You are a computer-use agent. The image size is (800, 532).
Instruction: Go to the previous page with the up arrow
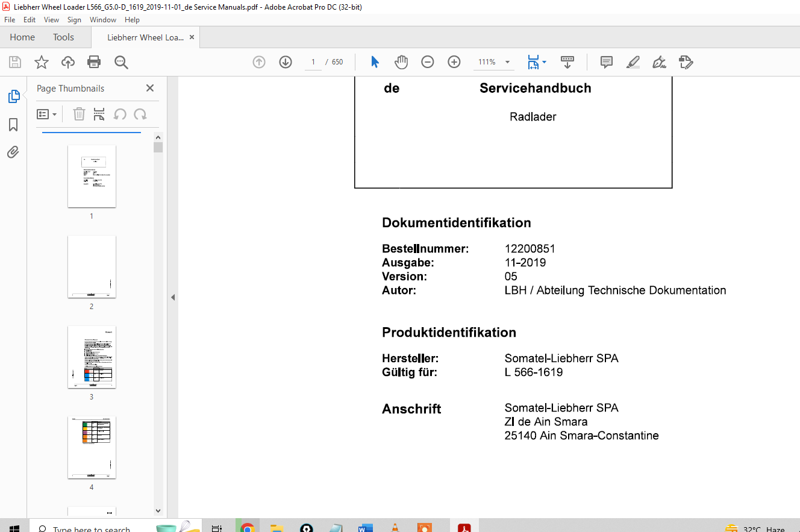coord(259,62)
